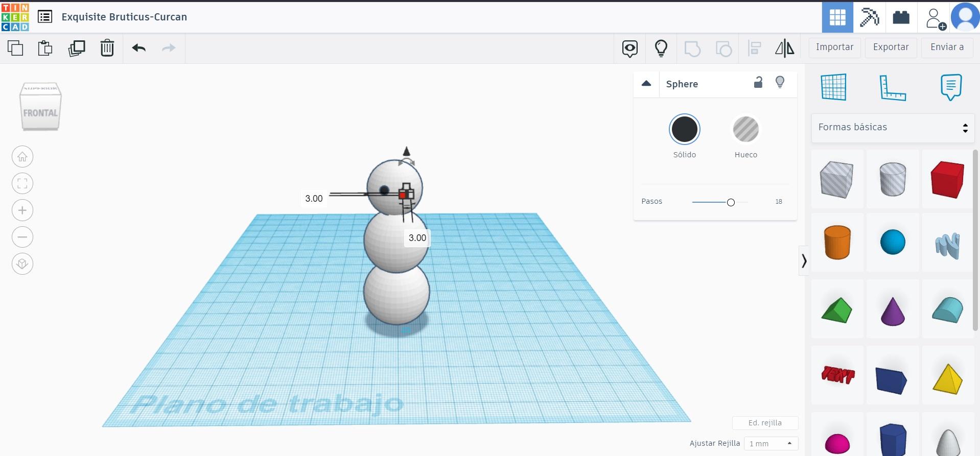
Task: Adjust the Pasos slider handle
Action: click(731, 202)
